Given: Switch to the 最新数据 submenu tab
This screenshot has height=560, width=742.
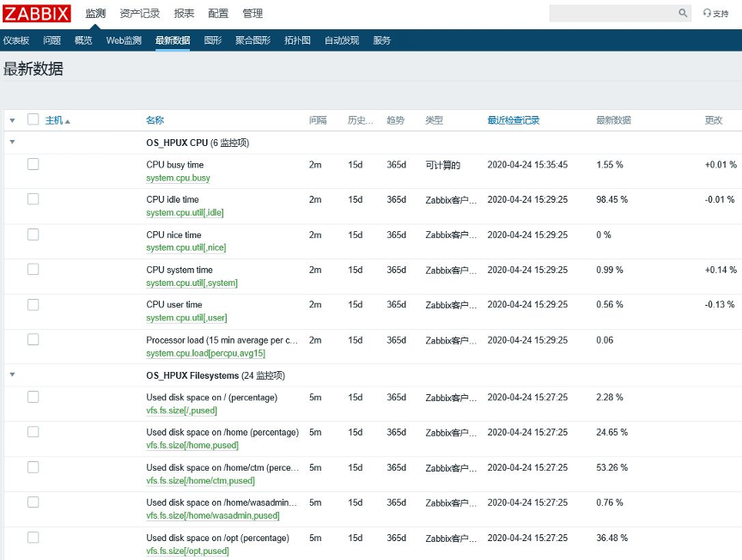Looking at the screenshot, I should [173, 40].
